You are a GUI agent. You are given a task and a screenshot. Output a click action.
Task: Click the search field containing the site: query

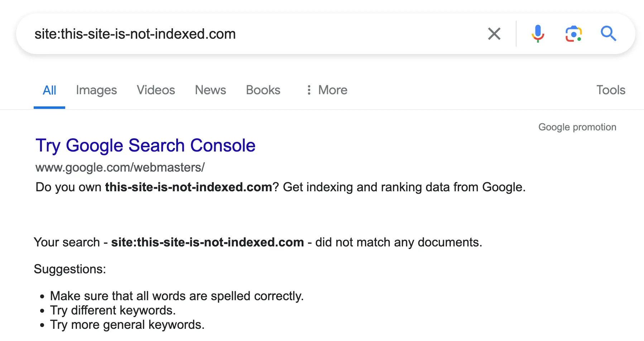[x=251, y=34]
